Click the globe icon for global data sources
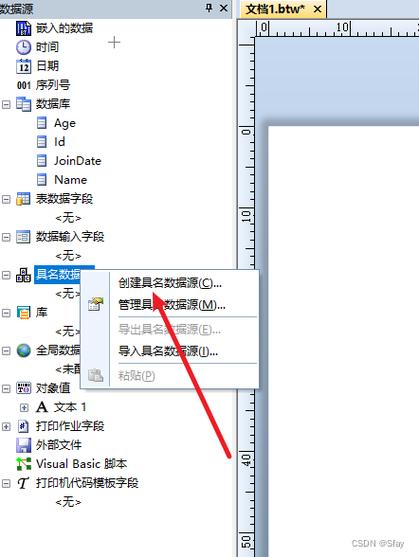 point(23,350)
